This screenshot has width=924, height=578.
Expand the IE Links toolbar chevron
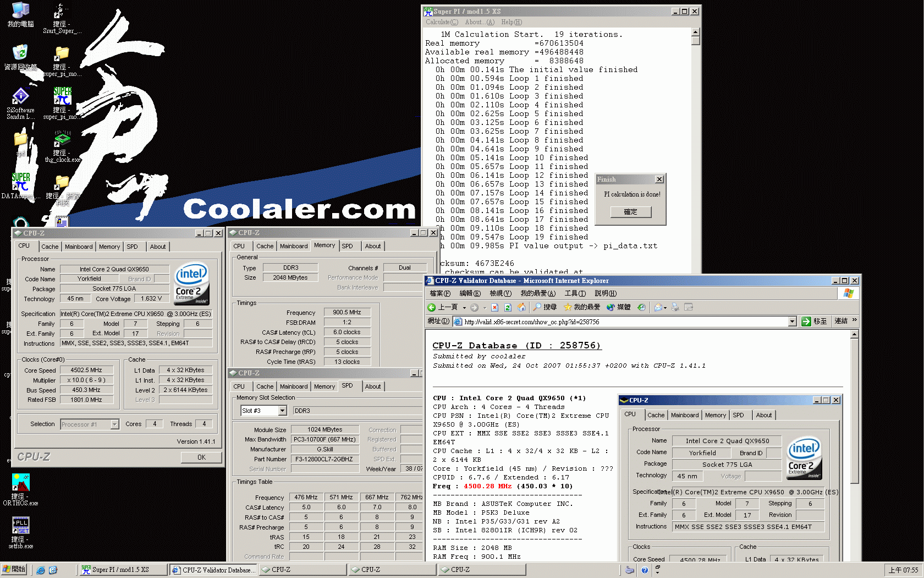coord(854,320)
